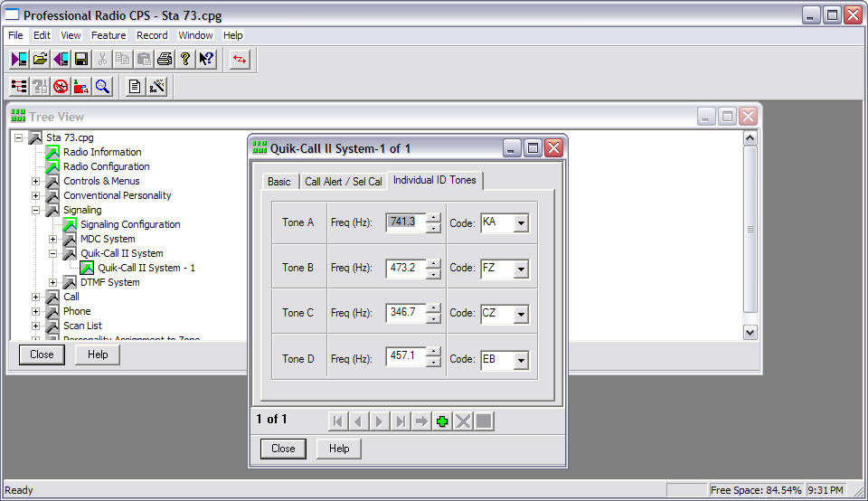Open the Tone C Code dropdown
868x501 pixels.
[521, 315]
